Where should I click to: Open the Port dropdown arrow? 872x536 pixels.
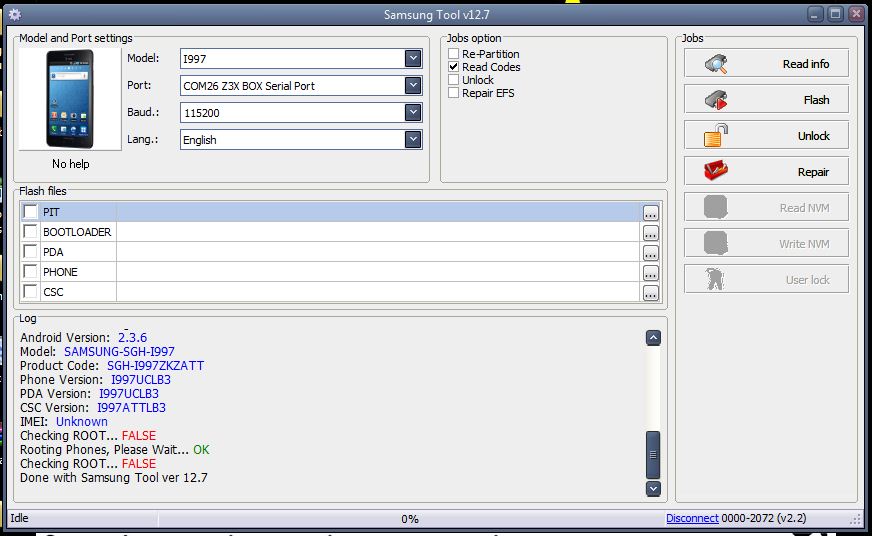(413, 86)
